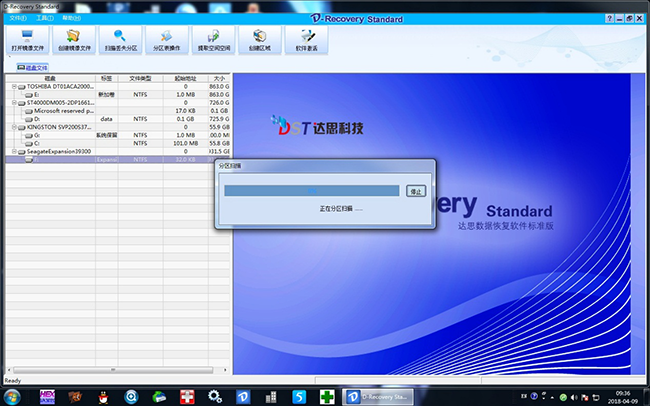Select the D: partition drive icon
Image resolution: width=650 pixels, height=406 pixels.
(29, 119)
